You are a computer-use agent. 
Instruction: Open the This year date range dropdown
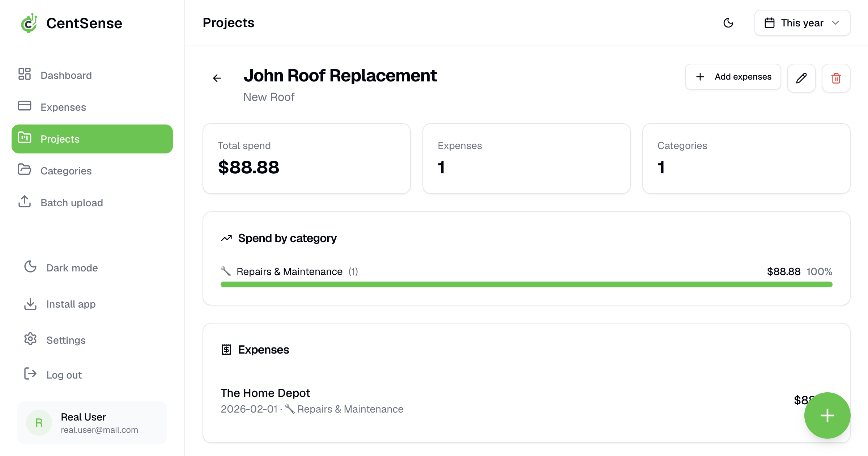[802, 23]
